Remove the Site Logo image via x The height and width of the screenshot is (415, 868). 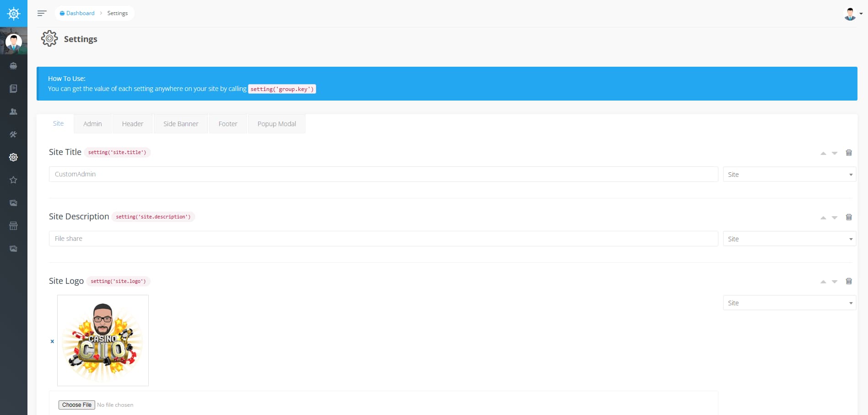coord(52,341)
